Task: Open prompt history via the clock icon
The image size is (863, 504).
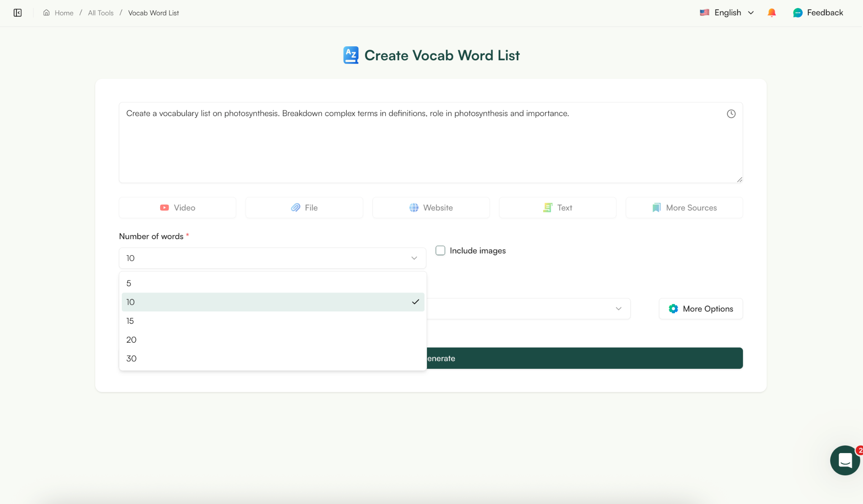Action: point(731,113)
